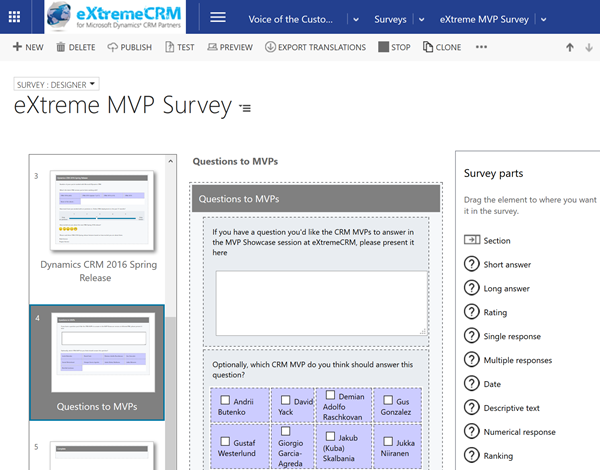Click the STOP square icon
This screenshot has width=600, height=470.
[x=383, y=47]
